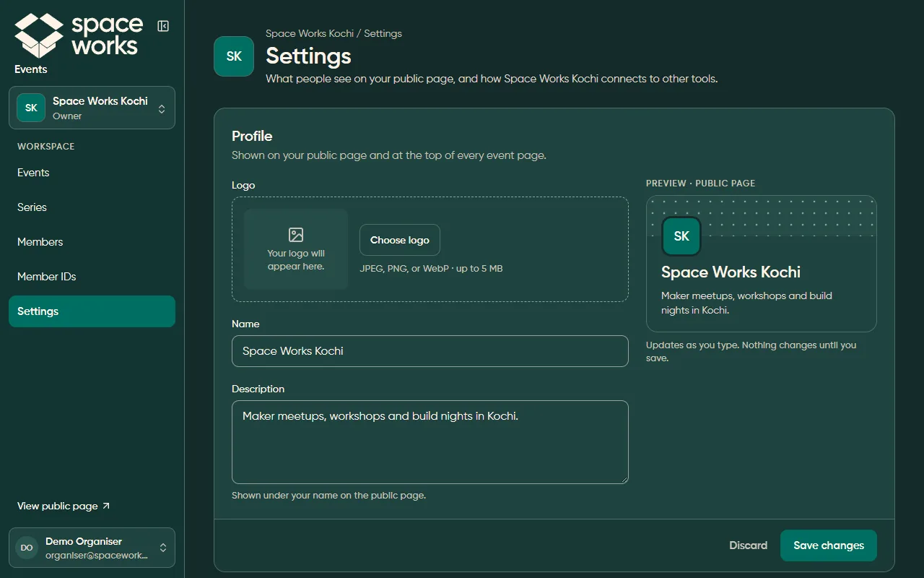Click the image placeholder in the logo area
Viewport: 924px width, 578px height.
(296, 249)
